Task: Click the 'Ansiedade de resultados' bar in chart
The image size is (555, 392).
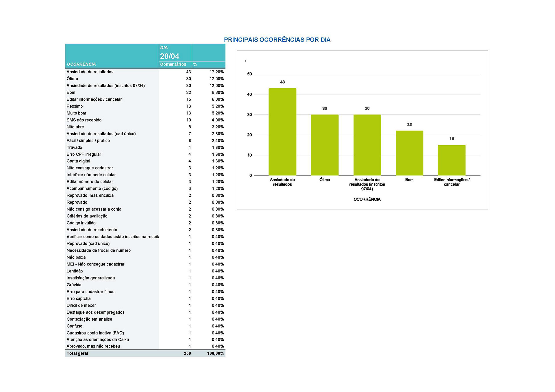Action: [282, 131]
